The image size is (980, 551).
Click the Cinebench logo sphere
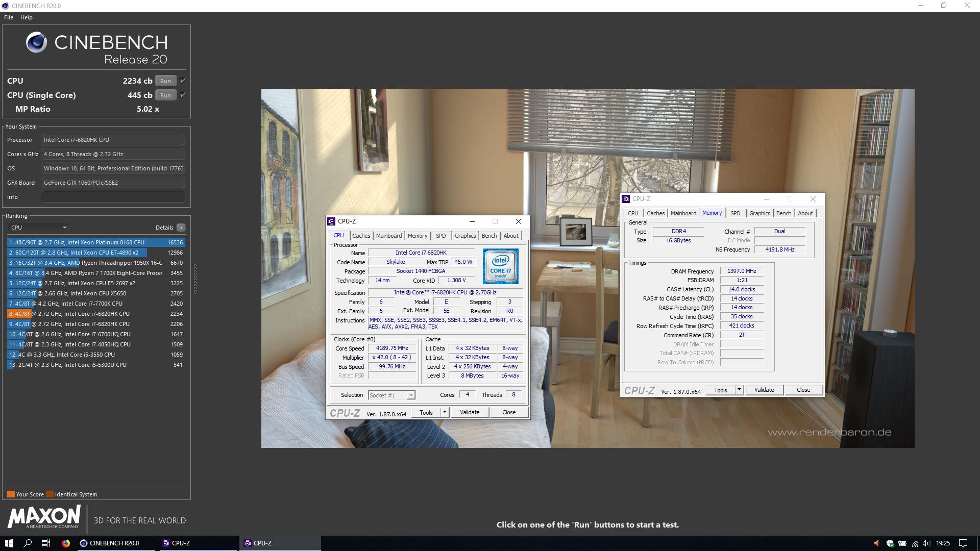coord(37,42)
